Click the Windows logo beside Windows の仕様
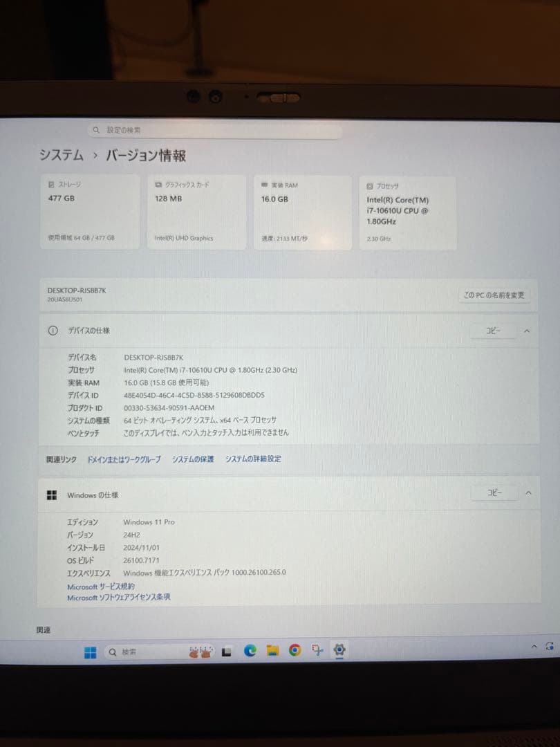This screenshot has height=747, width=560. coord(54,492)
